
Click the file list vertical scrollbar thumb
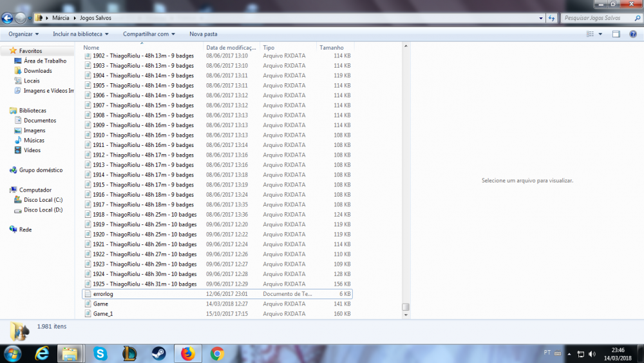point(405,307)
